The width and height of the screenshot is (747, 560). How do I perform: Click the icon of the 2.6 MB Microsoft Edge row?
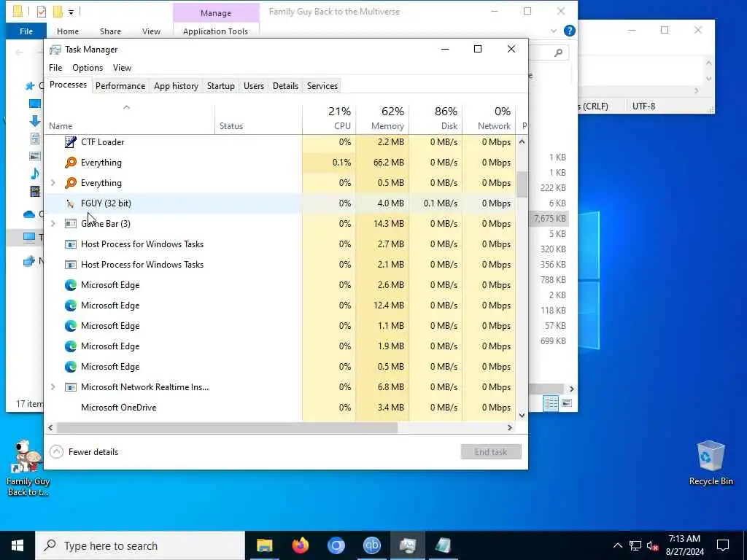(71, 285)
